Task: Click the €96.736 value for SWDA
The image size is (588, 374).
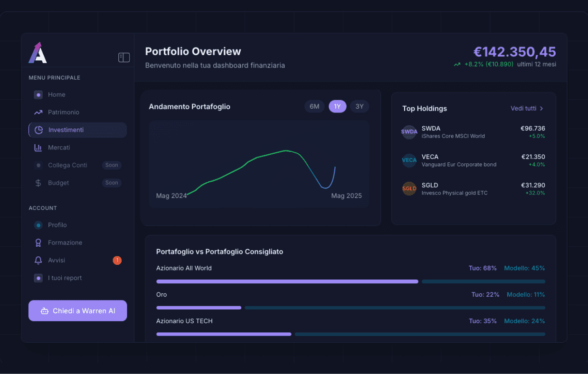Action: click(x=533, y=128)
